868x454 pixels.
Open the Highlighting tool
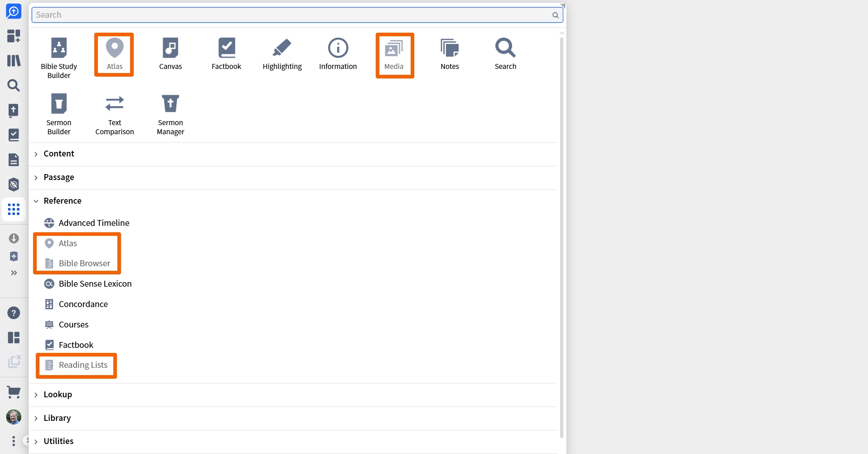[x=282, y=54]
